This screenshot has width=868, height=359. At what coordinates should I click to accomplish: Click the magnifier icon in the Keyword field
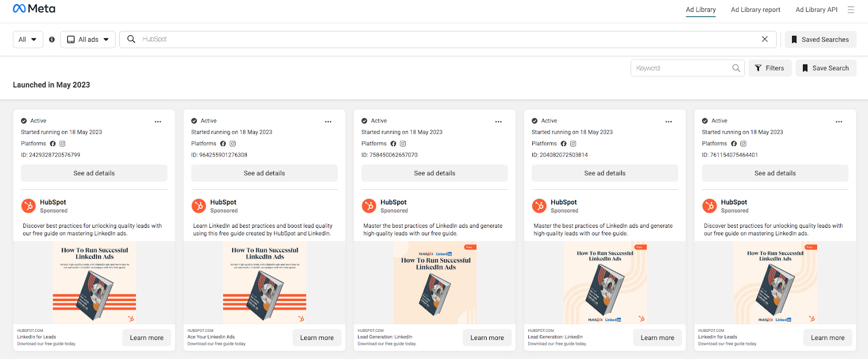click(x=736, y=68)
